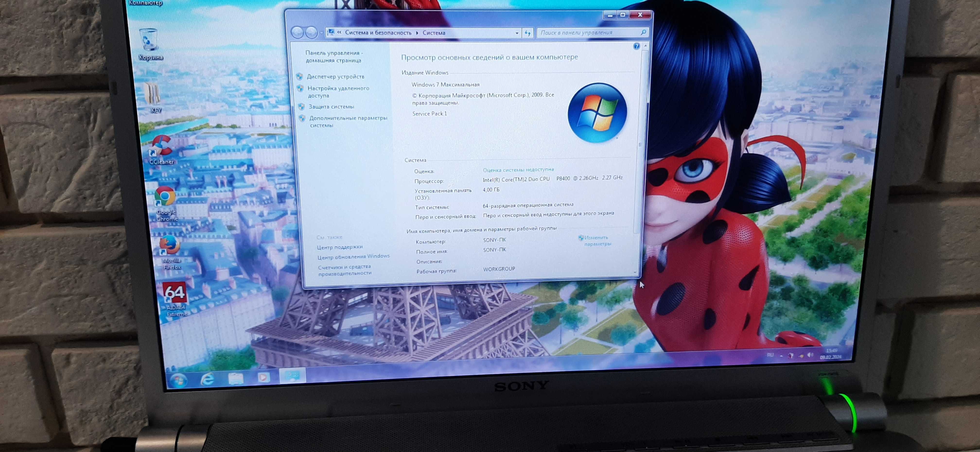Close the System window

tap(640, 15)
